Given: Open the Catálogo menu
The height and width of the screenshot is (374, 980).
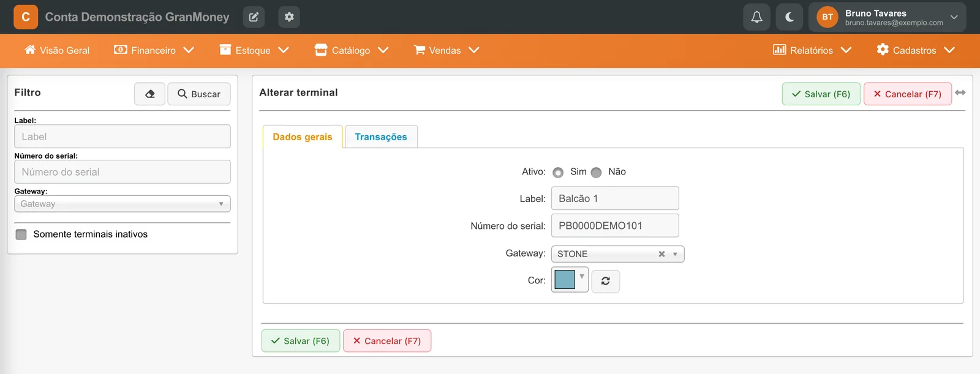Looking at the screenshot, I should coord(352,50).
